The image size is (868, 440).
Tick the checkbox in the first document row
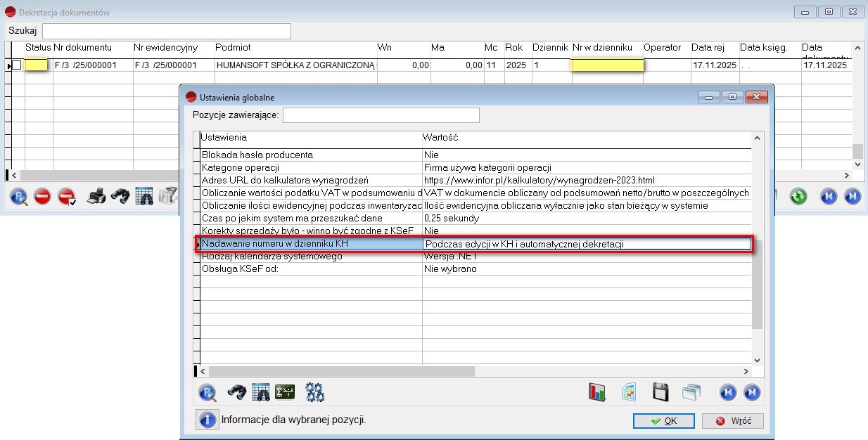coord(17,65)
